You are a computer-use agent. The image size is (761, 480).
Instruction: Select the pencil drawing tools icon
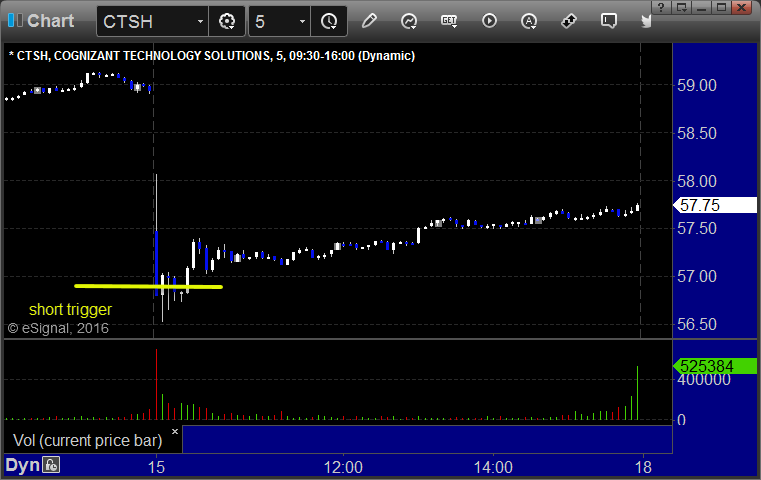pos(369,21)
